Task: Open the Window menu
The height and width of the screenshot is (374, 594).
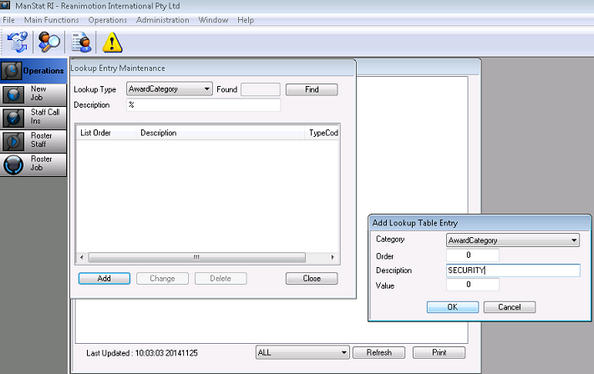Action: (213, 20)
